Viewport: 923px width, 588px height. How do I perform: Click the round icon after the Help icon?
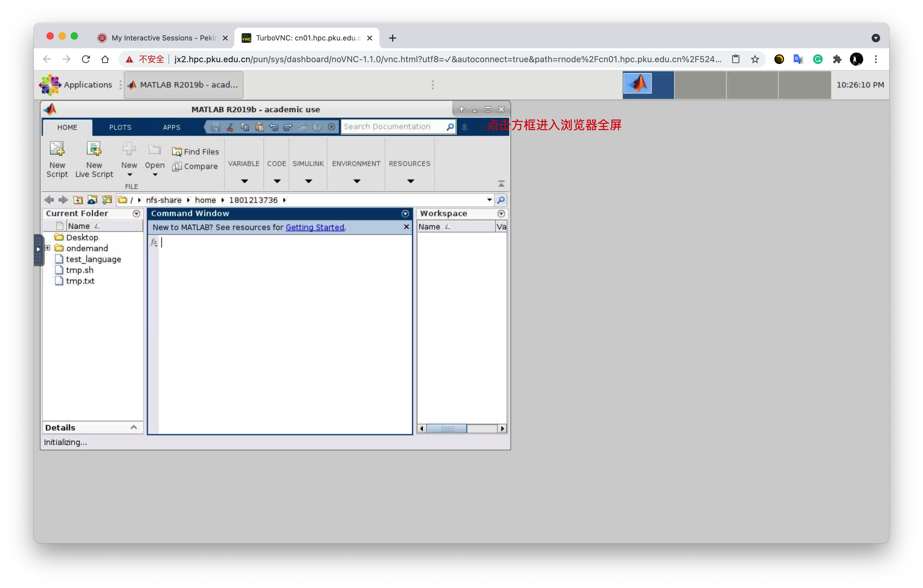coord(332,127)
